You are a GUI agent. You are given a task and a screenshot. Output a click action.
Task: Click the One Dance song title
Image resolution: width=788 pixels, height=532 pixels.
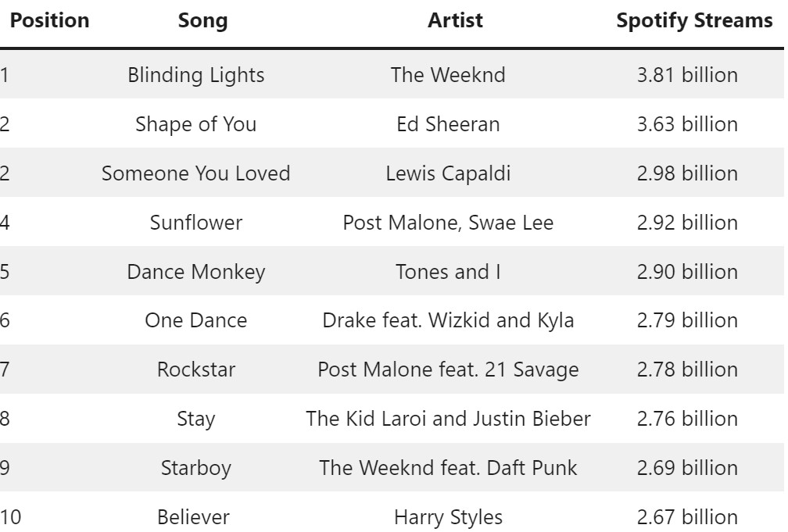click(x=196, y=320)
